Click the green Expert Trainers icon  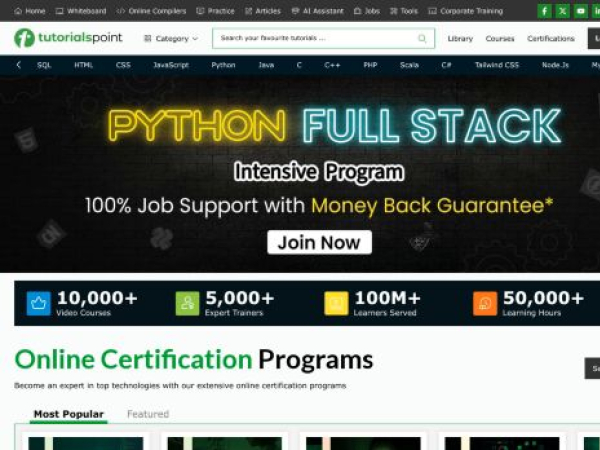point(187,303)
